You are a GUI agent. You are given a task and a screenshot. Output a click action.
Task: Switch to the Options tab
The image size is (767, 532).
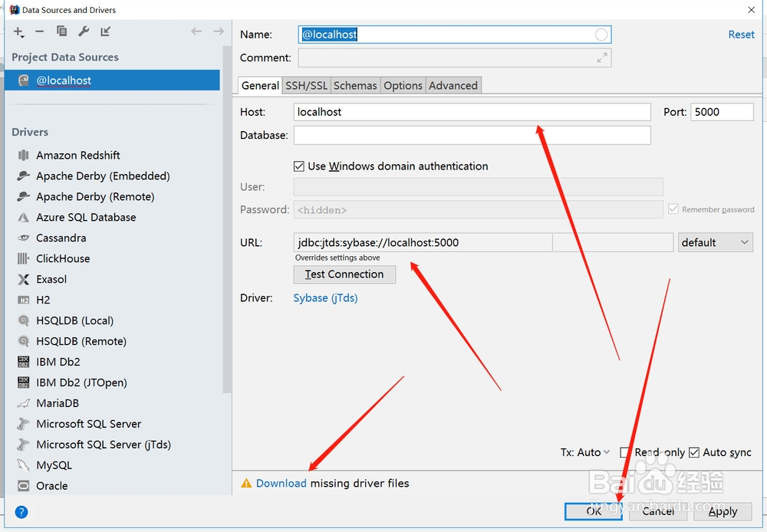pos(403,86)
